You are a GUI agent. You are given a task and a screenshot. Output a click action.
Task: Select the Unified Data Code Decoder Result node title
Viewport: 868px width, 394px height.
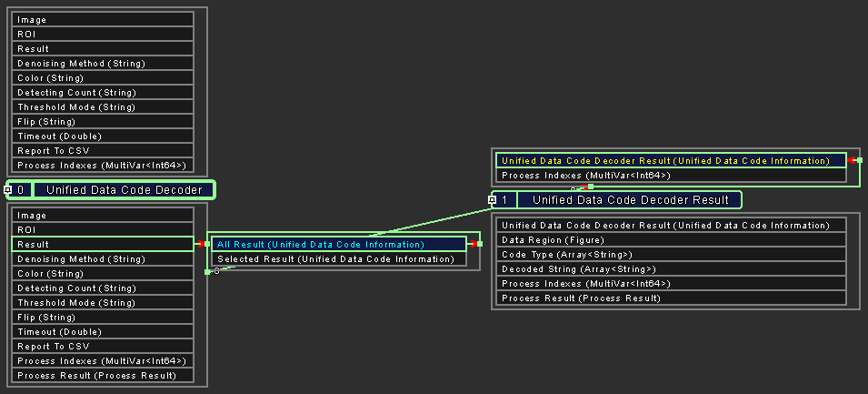(x=630, y=199)
